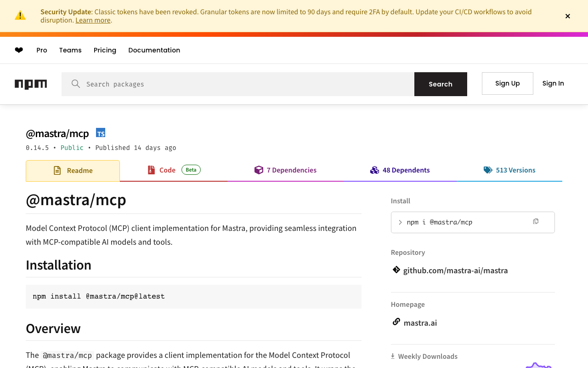588x368 pixels.
Task: View the 48 Dependents tab
Action: pyautogui.click(x=400, y=170)
